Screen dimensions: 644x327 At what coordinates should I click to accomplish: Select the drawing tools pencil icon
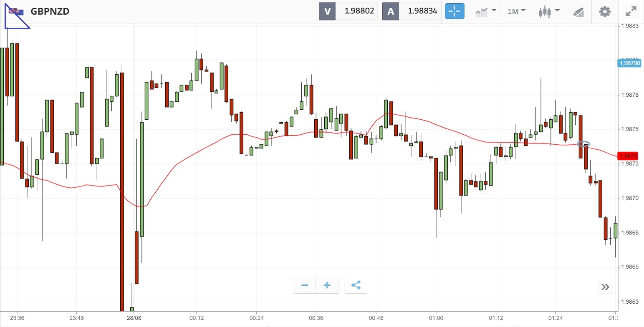pyautogui.click(x=578, y=12)
